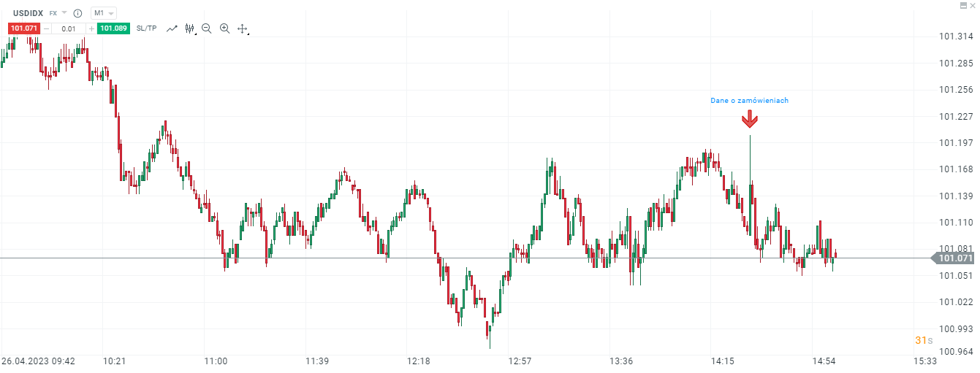The width and height of the screenshot is (980, 373).
Task: Increase volume with the plus button
Action: pyautogui.click(x=91, y=28)
